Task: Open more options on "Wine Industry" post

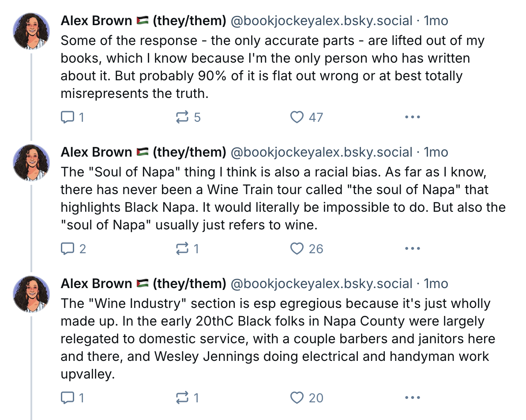Action: click(x=412, y=398)
